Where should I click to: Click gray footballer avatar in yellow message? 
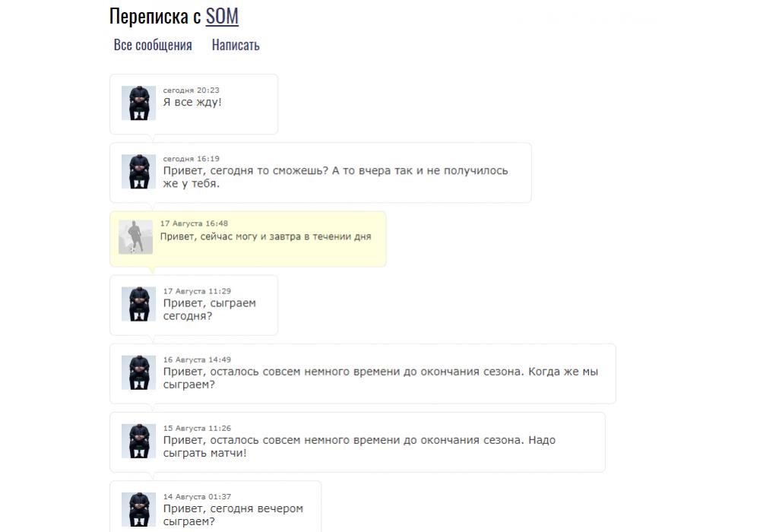point(136,237)
